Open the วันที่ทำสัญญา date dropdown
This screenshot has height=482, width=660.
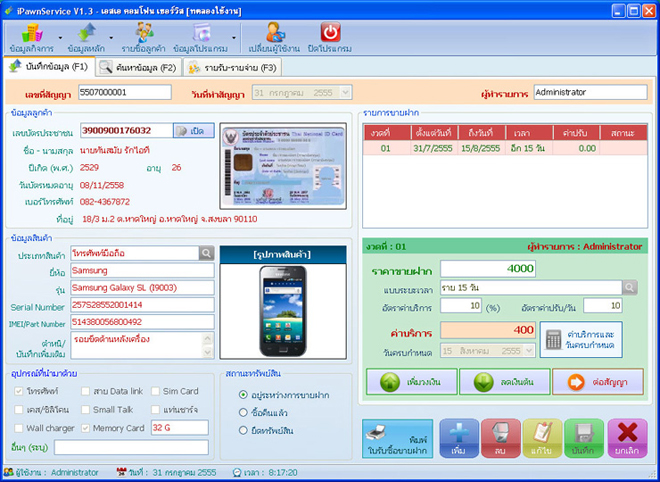point(346,93)
